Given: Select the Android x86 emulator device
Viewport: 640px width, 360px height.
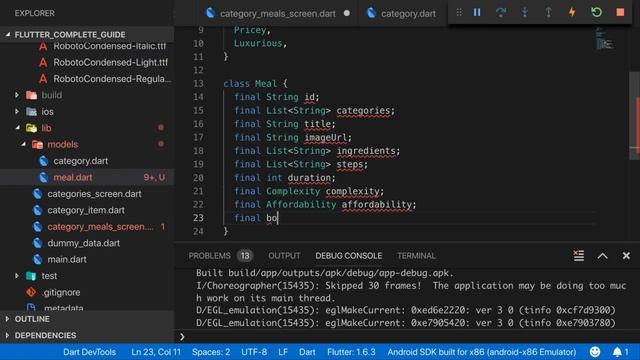Looking at the screenshot, I should [482, 352].
